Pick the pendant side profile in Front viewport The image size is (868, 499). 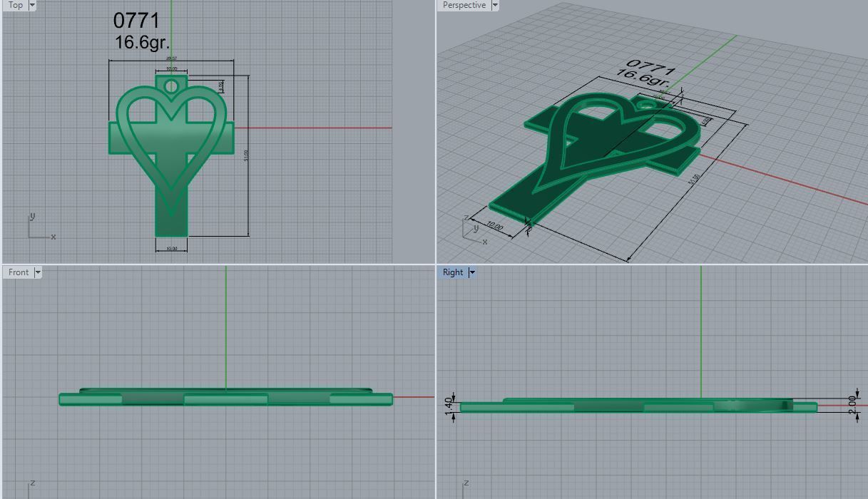click(225, 397)
